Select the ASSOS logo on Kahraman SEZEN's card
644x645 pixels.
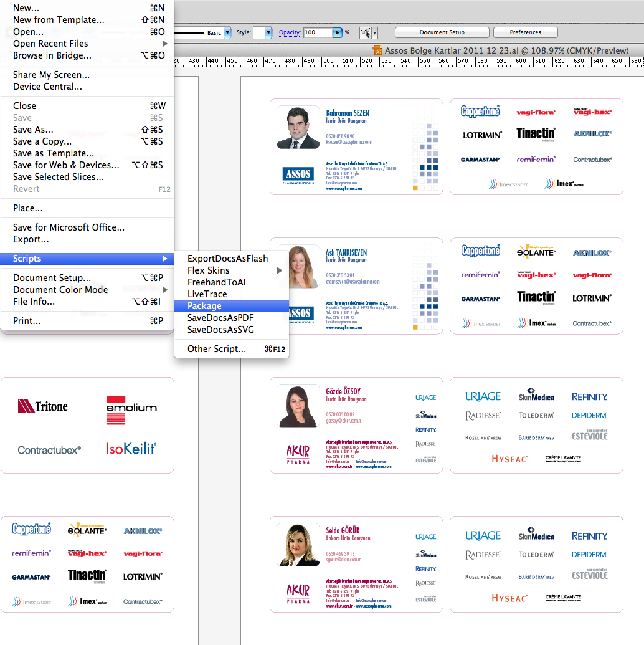(298, 176)
